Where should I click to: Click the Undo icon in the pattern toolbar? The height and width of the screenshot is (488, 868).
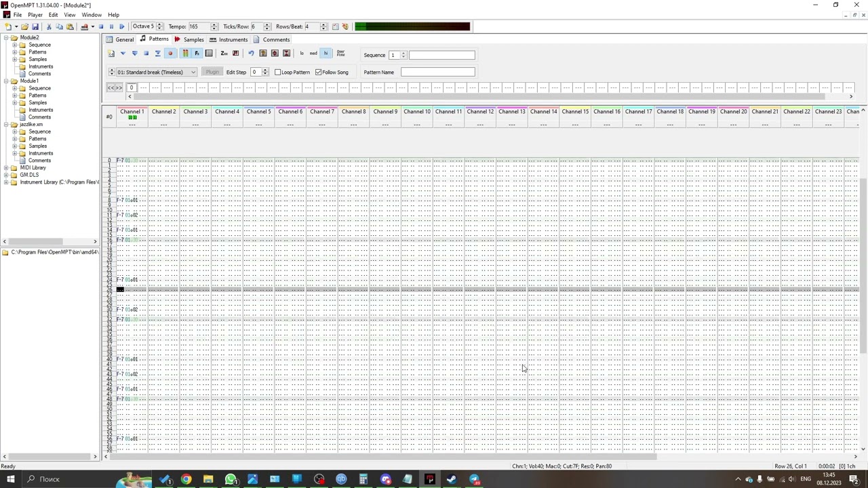click(251, 54)
